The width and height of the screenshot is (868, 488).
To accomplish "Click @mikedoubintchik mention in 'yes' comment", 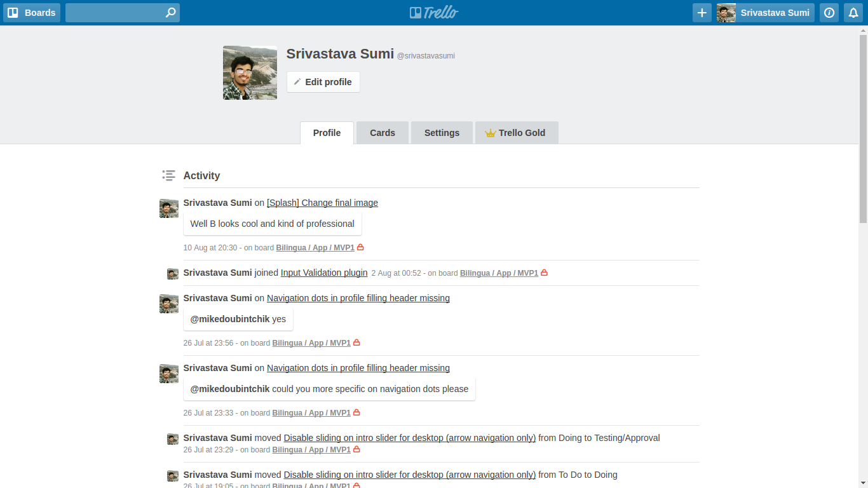I will tap(230, 319).
